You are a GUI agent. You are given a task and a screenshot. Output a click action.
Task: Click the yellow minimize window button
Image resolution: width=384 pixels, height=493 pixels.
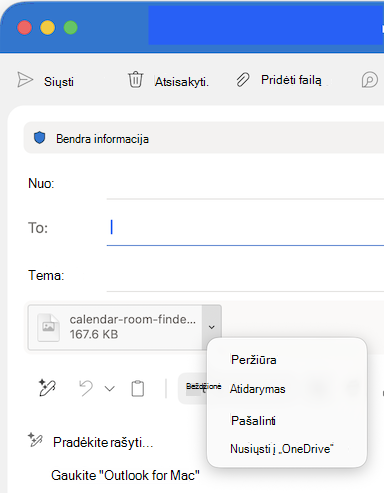(x=48, y=28)
